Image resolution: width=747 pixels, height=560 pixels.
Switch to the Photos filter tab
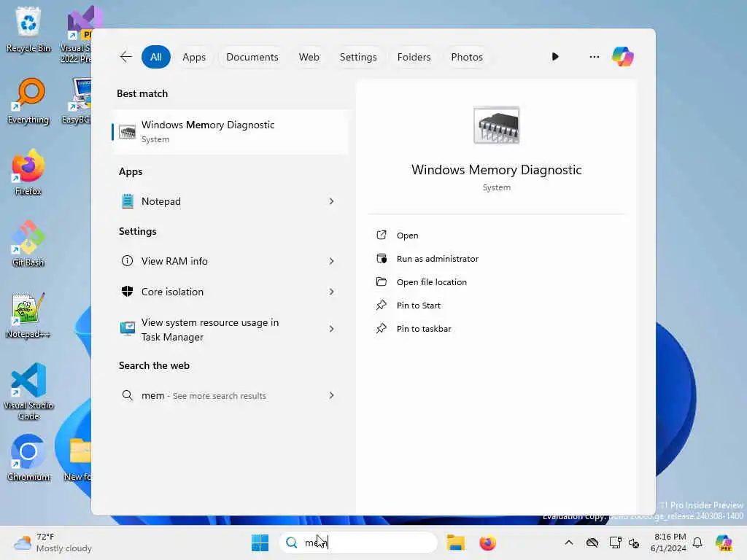pos(466,57)
